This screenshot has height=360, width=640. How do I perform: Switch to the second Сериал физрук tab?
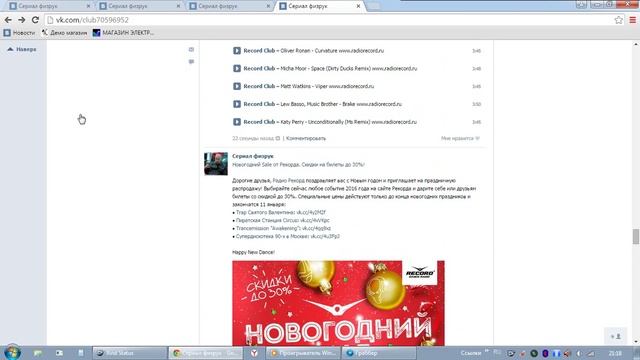coord(139,6)
